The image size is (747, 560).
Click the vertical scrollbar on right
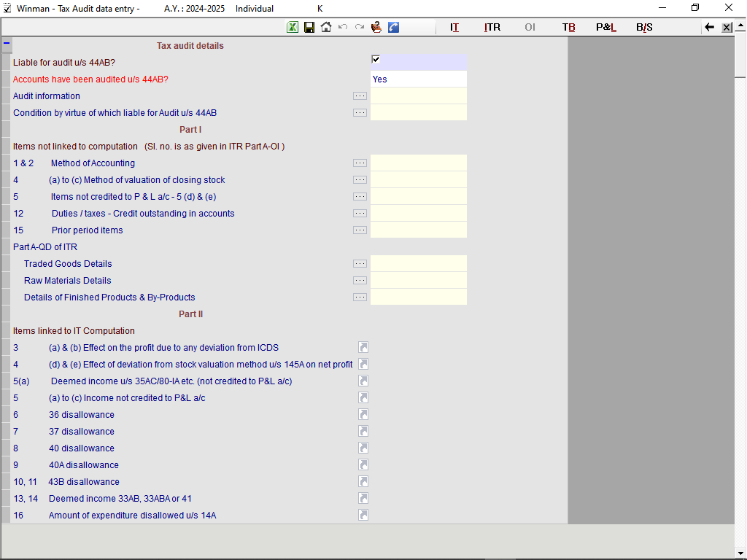coord(740,292)
